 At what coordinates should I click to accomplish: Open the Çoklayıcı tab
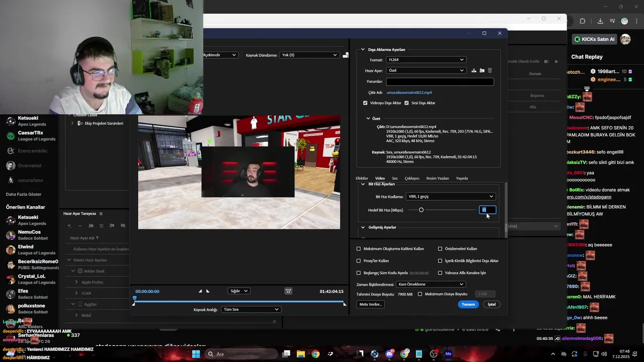pos(412,178)
